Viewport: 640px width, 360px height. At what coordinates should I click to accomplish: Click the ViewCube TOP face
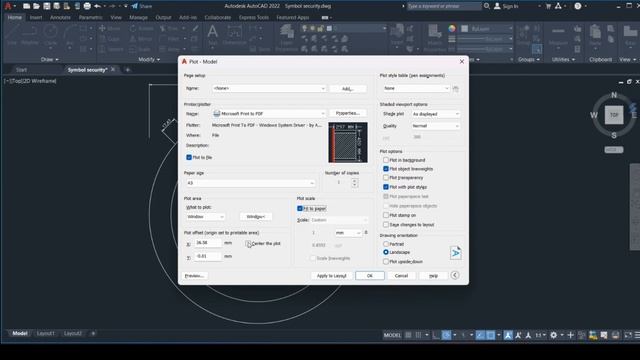click(x=614, y=115)
